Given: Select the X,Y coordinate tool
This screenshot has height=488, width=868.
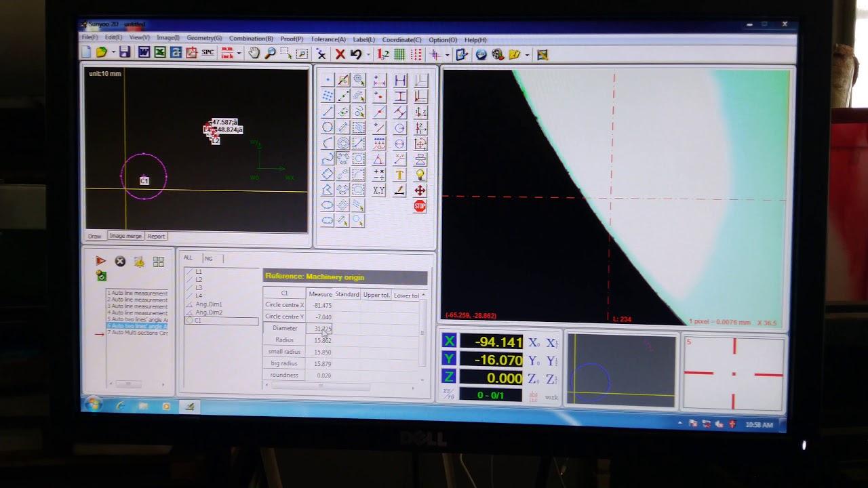Looking at the screenshot, I should tap(378, 190).
